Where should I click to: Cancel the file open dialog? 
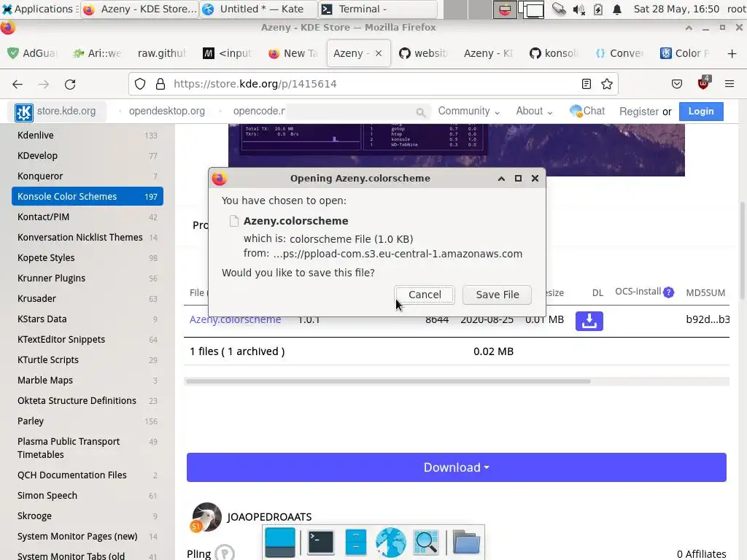point(425,295)
